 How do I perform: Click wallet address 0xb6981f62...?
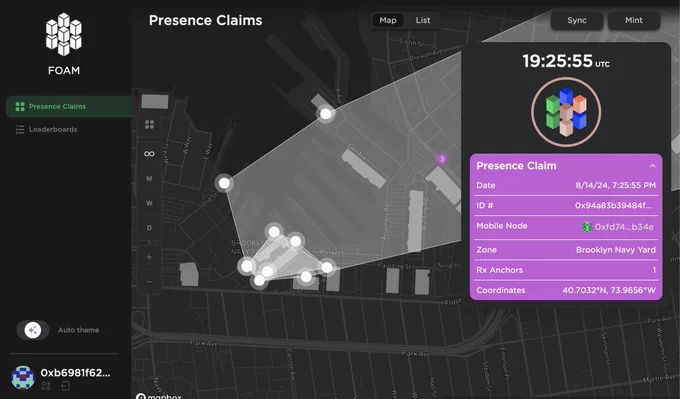[75, 373]
